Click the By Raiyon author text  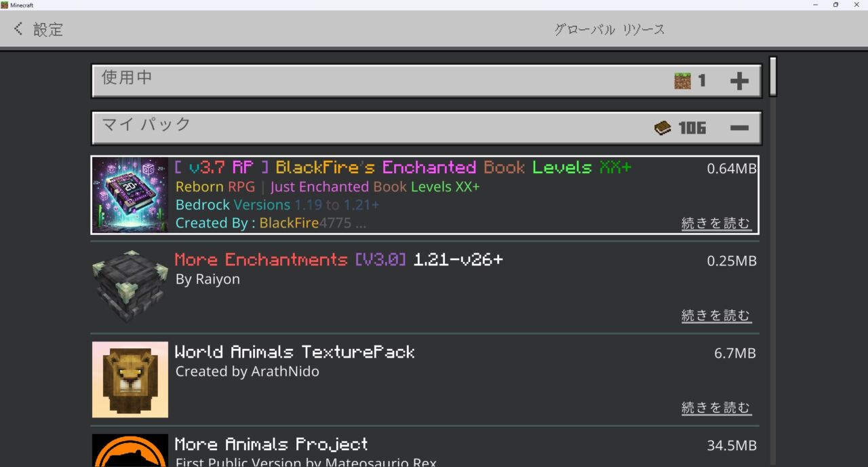[208, 280]
